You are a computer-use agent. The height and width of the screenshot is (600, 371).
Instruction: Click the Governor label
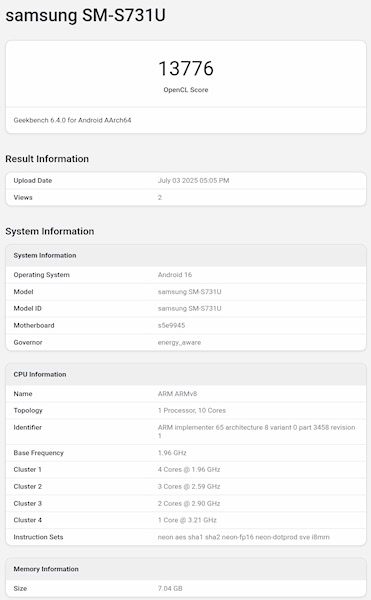28,342
